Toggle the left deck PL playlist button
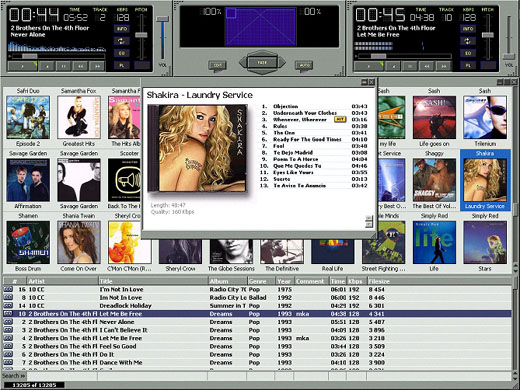The width and height of the screenshot is (520, 390). pyautogui.click(x=122, y=66)
